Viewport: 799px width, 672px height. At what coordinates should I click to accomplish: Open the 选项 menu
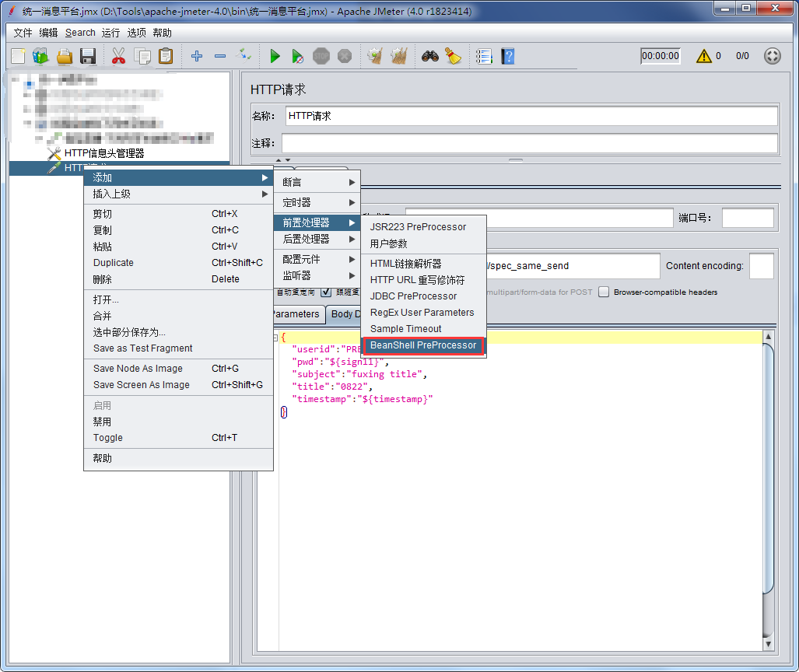tap(137, 33)
